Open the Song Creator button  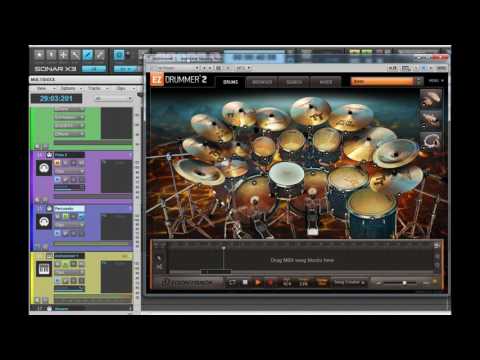click(349, 283)
